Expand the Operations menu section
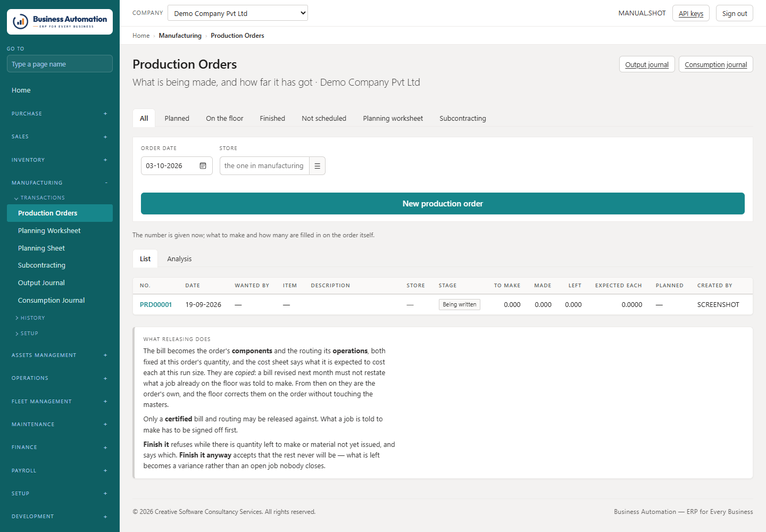Image resolution: width=766 pixels, height=532 pixels. (60, 378)
